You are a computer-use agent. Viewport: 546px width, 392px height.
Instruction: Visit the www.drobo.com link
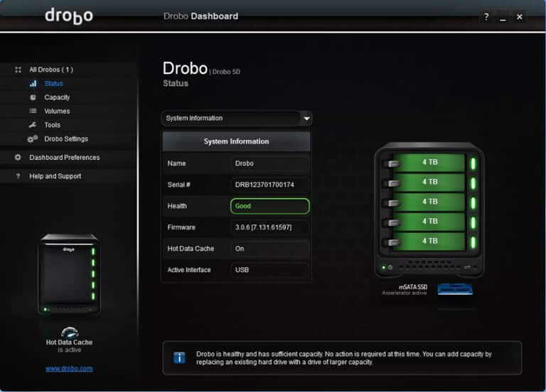69,369
